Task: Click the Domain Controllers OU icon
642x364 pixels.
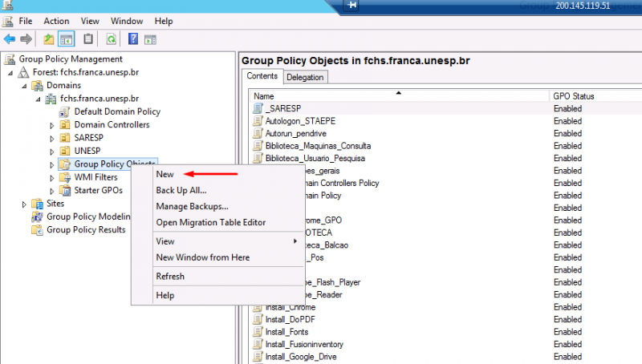Action: click(65, 125)
